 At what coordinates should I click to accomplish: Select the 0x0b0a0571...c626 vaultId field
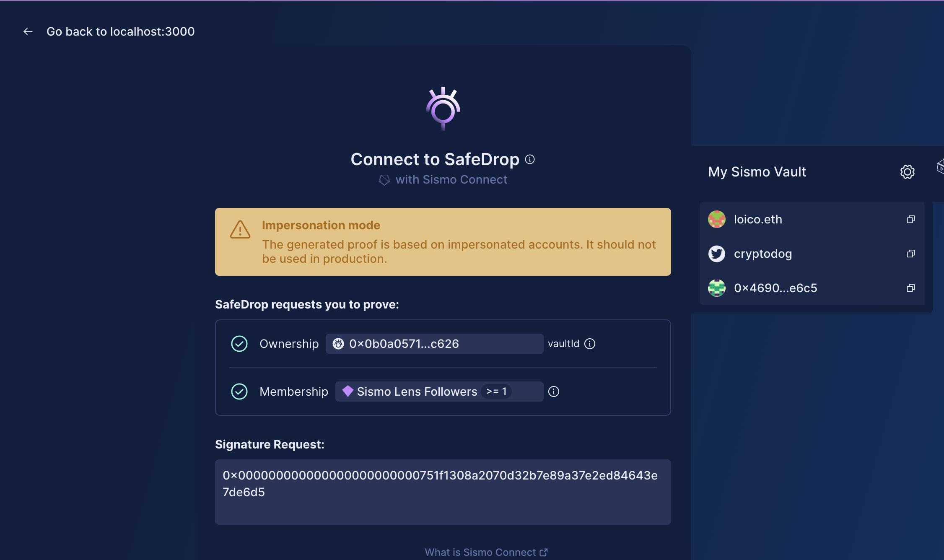(x=434, y=344)
